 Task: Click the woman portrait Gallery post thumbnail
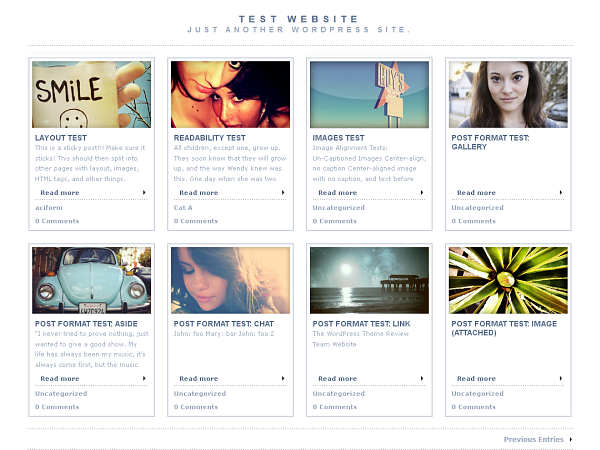508,94
